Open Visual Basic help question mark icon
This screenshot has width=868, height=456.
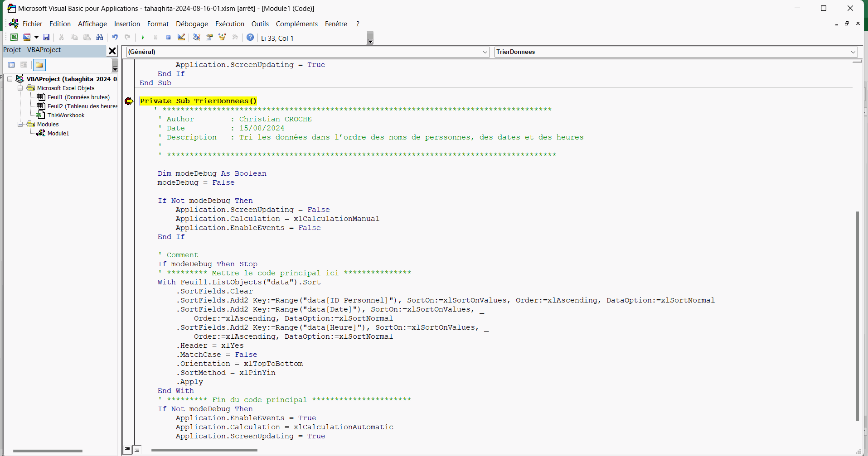(250, 38)
